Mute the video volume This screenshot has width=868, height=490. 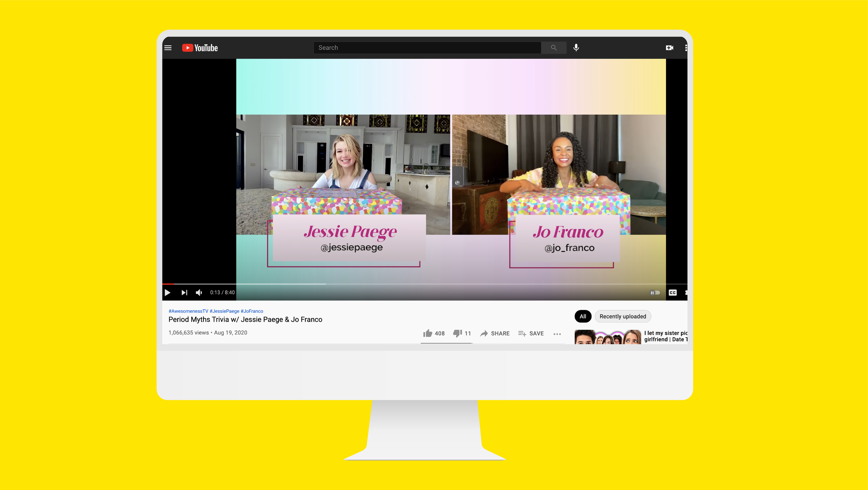click(x=199, y=293)
